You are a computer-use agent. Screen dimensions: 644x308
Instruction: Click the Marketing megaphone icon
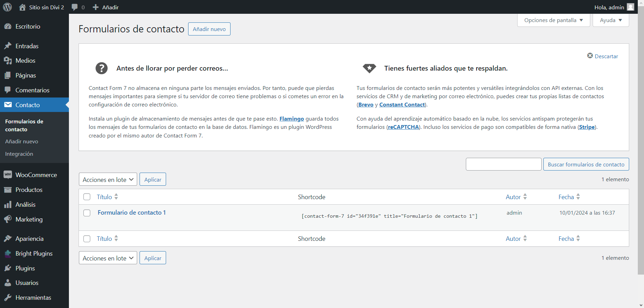click(x=8, y=219)
